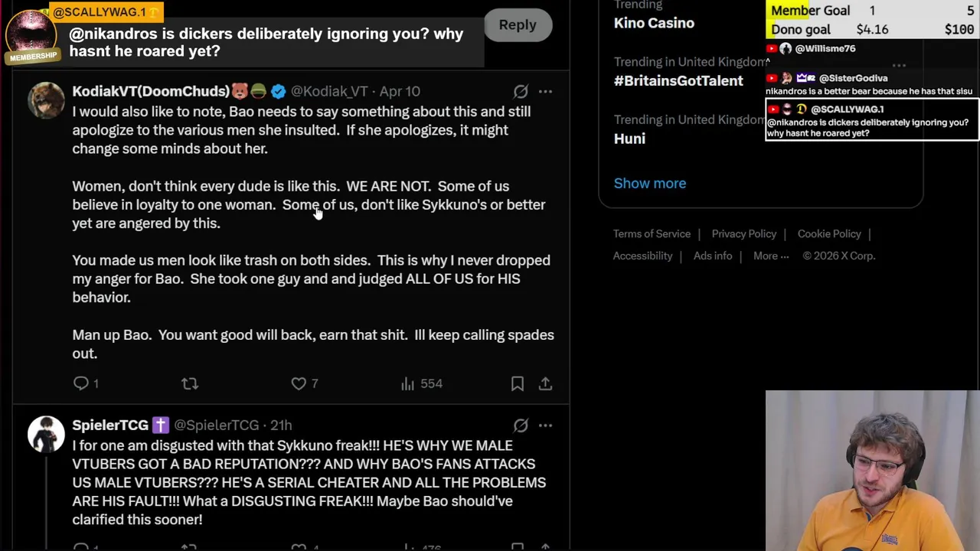Expand trending list with Show more
Image resolution: width=980 pixels, height=551 pixels.
click(650, 184)
